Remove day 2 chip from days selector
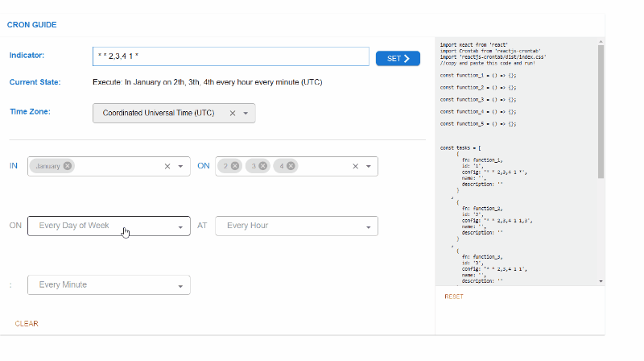Screen dimensions: 644x361 [x=234, y=166]
